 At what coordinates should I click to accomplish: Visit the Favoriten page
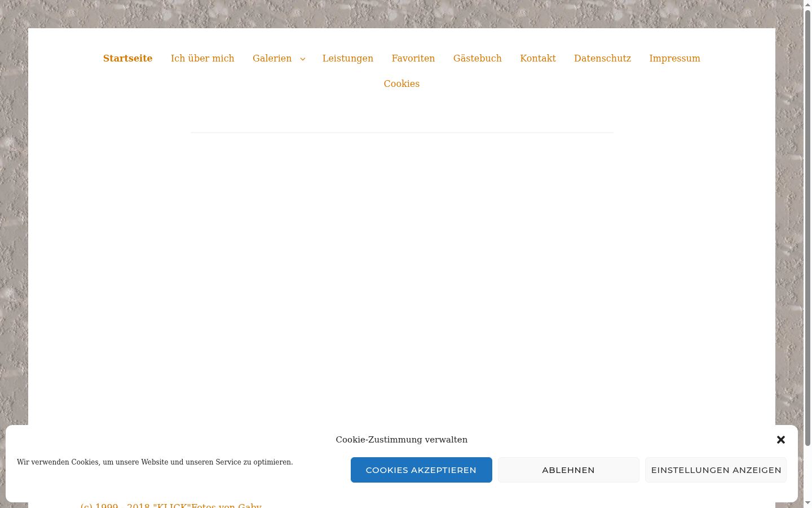413,58
